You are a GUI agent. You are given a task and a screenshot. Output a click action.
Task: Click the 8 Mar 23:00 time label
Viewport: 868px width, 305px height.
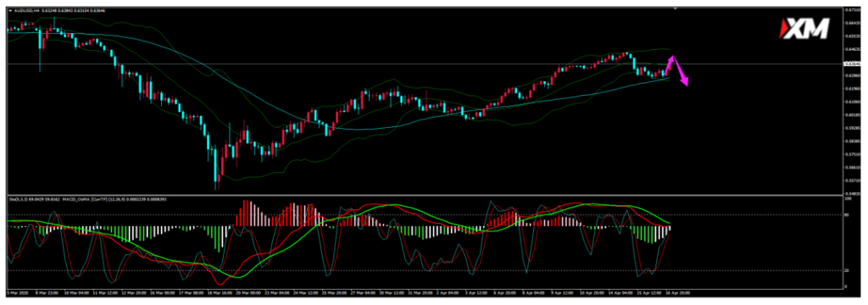click(47, 292)
